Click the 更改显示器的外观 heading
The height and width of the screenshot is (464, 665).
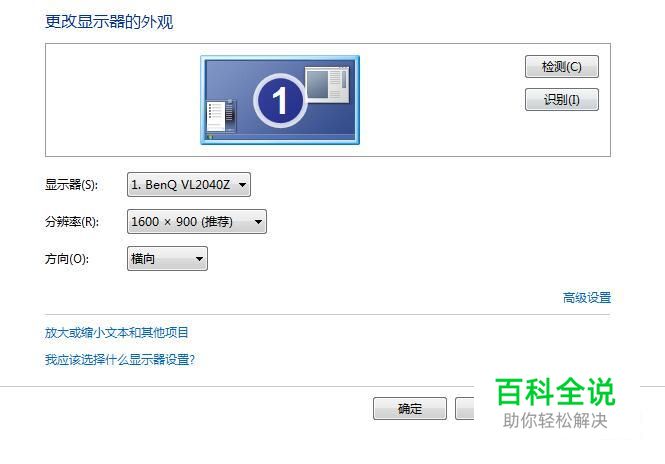109,22
